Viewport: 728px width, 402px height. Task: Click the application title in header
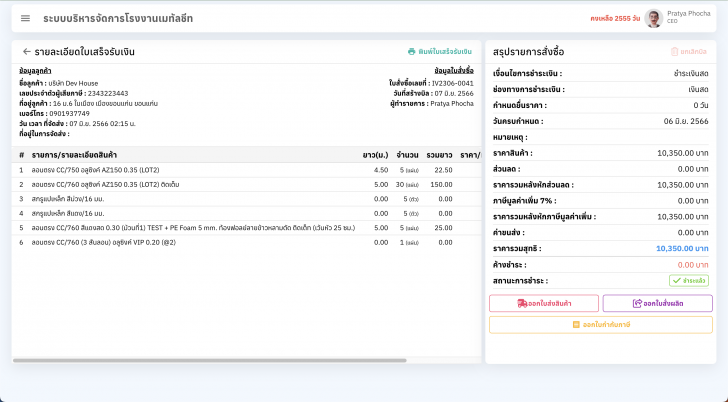(118, 18)
